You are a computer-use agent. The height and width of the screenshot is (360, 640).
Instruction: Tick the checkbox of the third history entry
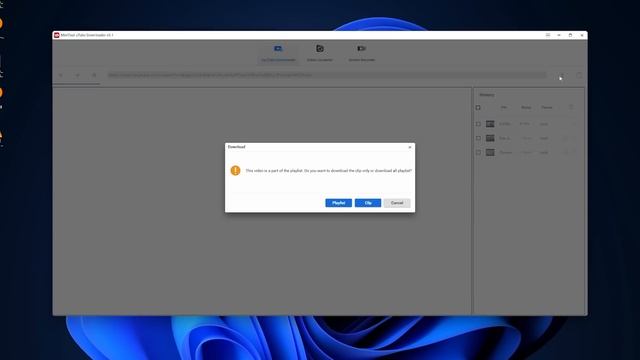coord(478,152)
